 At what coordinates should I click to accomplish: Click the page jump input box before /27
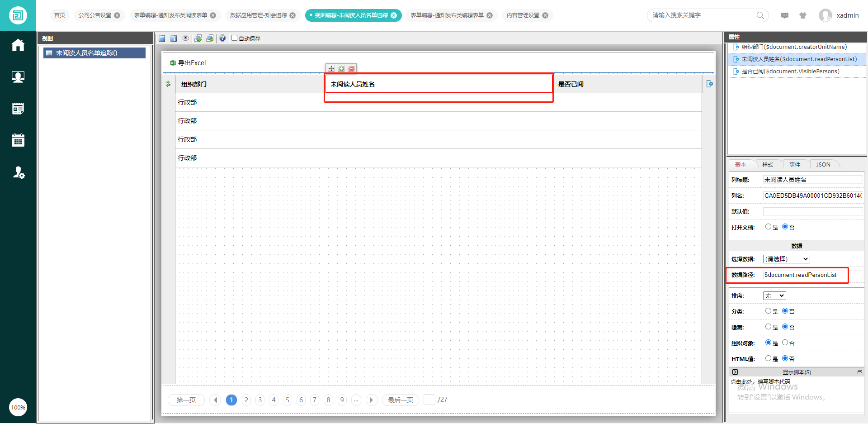tap(429, 400)
